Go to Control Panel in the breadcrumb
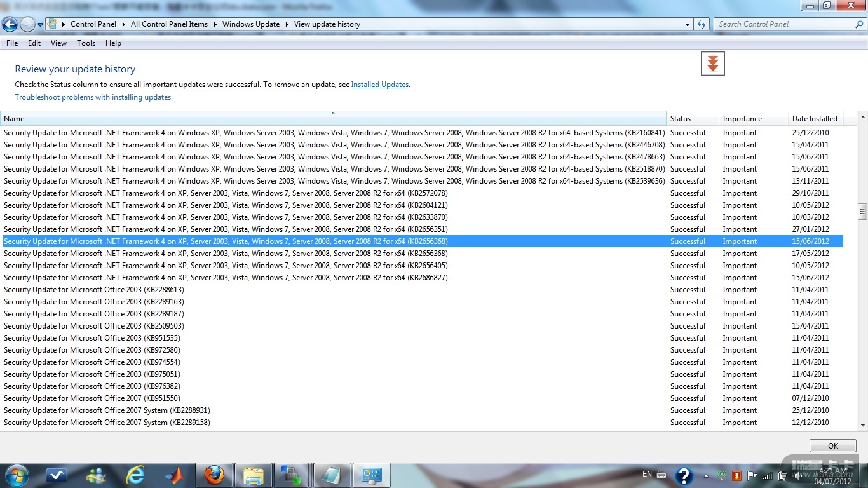868x488 pixels. pyautogui.click(x=93, y=24)
